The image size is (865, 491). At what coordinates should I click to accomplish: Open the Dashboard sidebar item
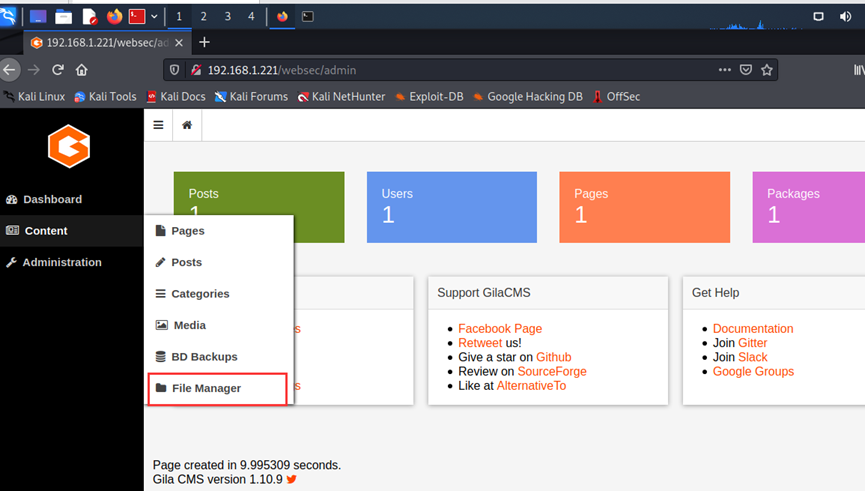pyautogui.click(x=72, y=199)
